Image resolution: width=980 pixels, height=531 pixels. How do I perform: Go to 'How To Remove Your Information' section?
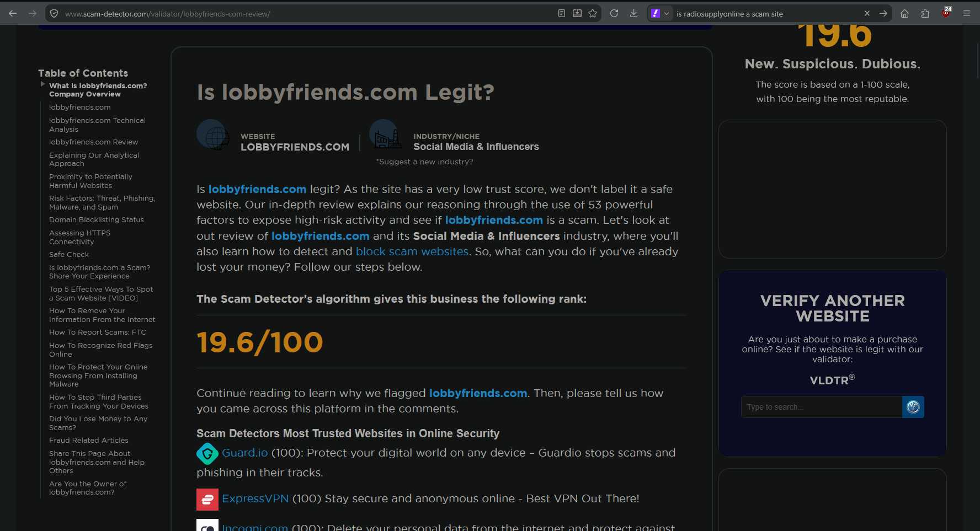102,315
